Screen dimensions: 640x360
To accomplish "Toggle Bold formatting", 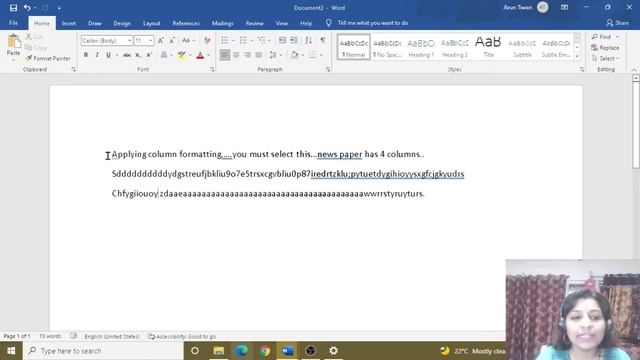I will (86, 55).
